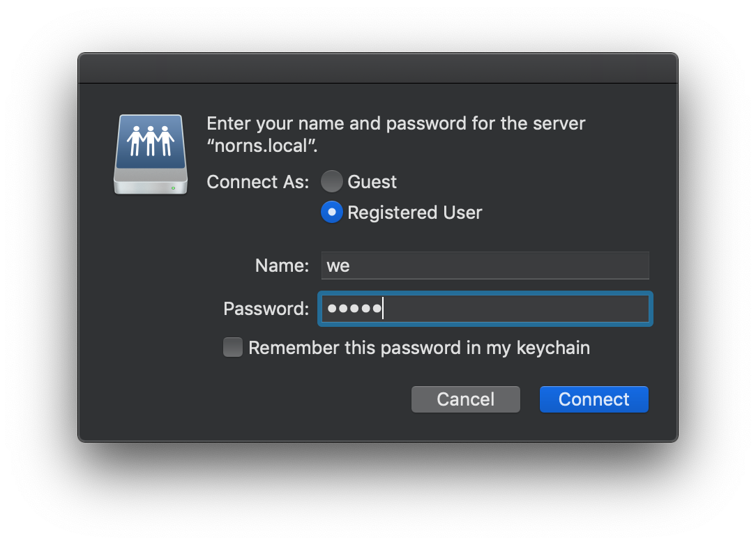Viewport: 756px width, 545px height.
Task: Click the keychain reminder label text
Action: click(419, 348)
